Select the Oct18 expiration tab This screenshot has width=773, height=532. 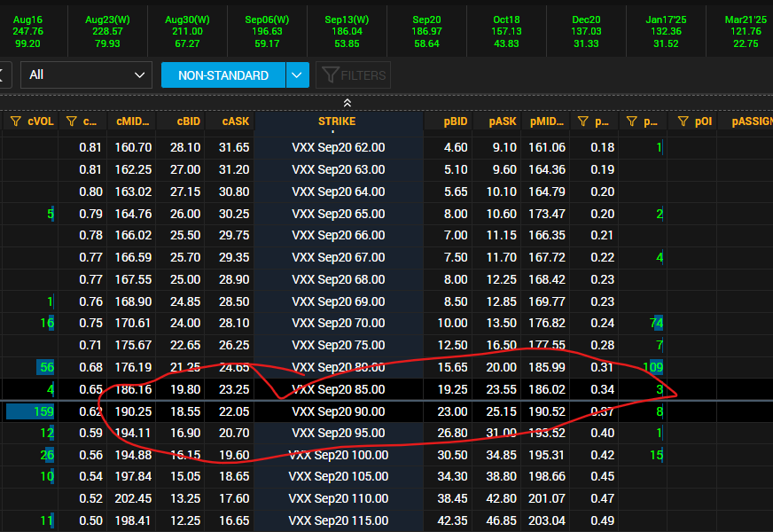[507, 32]
